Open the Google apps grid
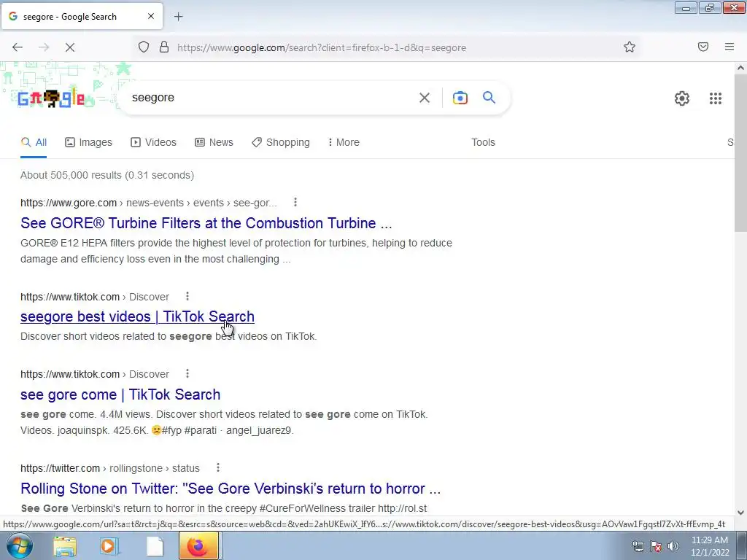The image size is (747, 560). pos(715,98)
